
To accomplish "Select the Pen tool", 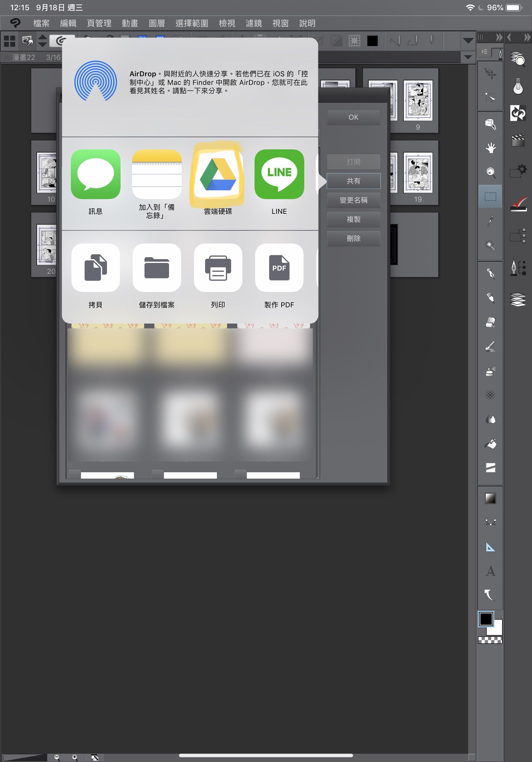I will [x=491, y=273].
